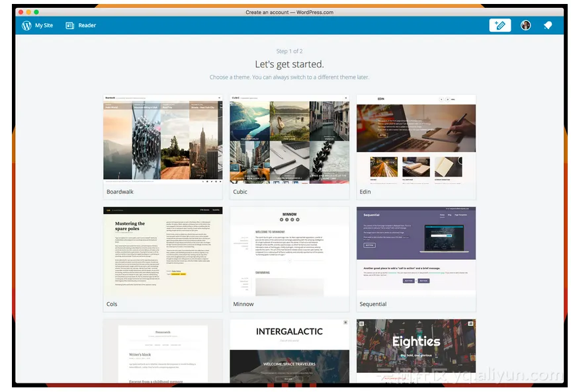
Task: Click the WordPress logo icon
Action: pos(26,26)
